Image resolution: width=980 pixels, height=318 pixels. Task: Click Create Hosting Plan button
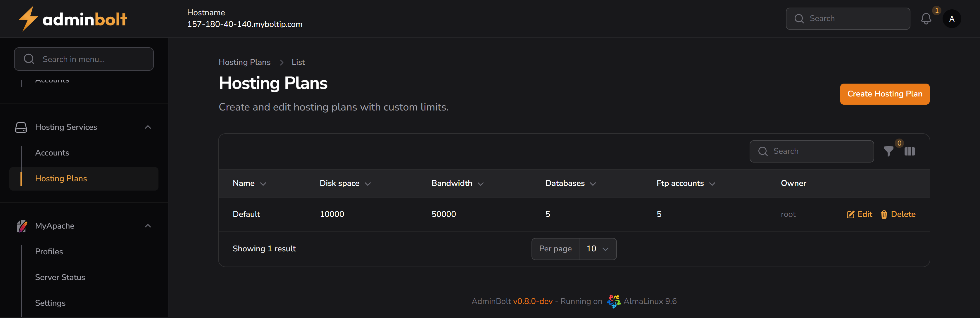click(884, 94)
